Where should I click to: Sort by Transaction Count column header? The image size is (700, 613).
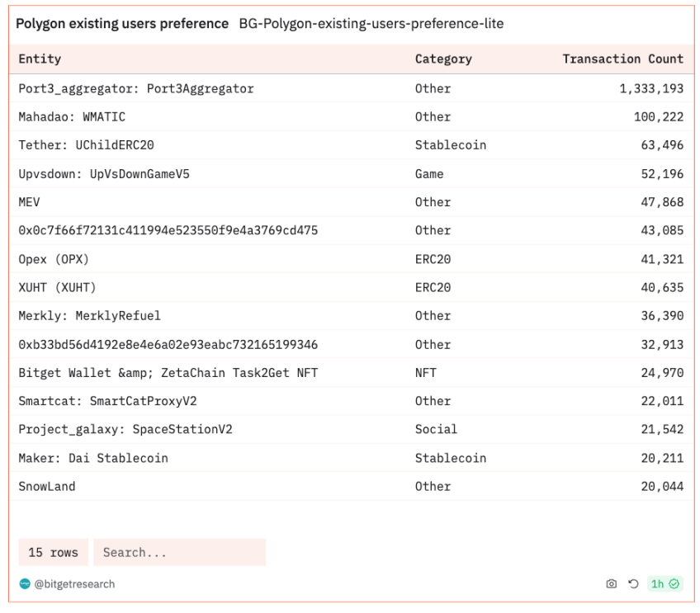(x=622, y=59)
